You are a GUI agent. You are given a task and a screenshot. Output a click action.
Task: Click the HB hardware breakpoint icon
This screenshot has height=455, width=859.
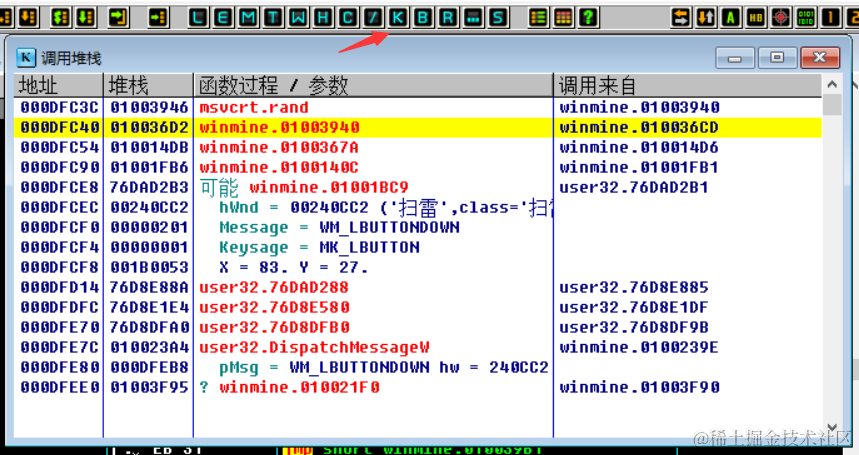pyautogui.click(x=756, y=18)
